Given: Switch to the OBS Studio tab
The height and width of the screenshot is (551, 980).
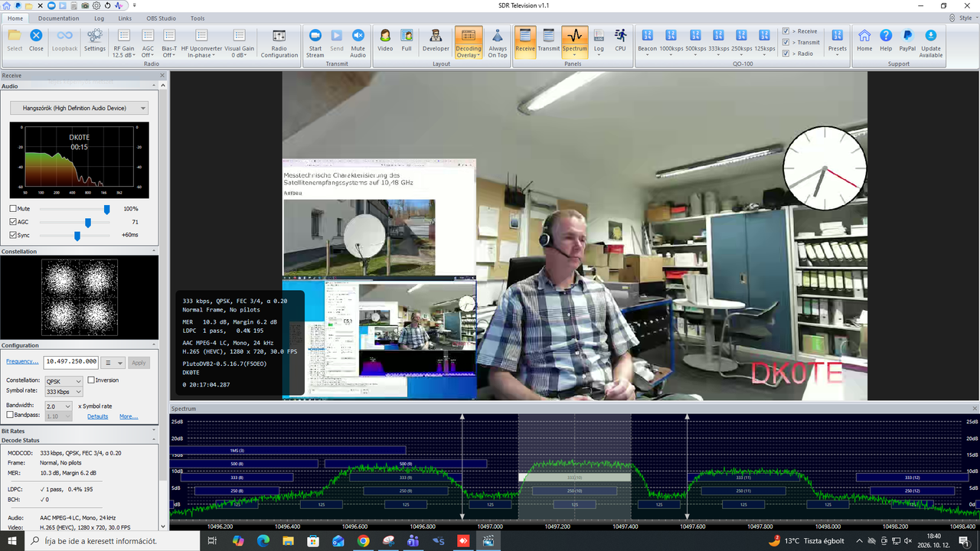Looking at the screenshot, I should 160,18.
